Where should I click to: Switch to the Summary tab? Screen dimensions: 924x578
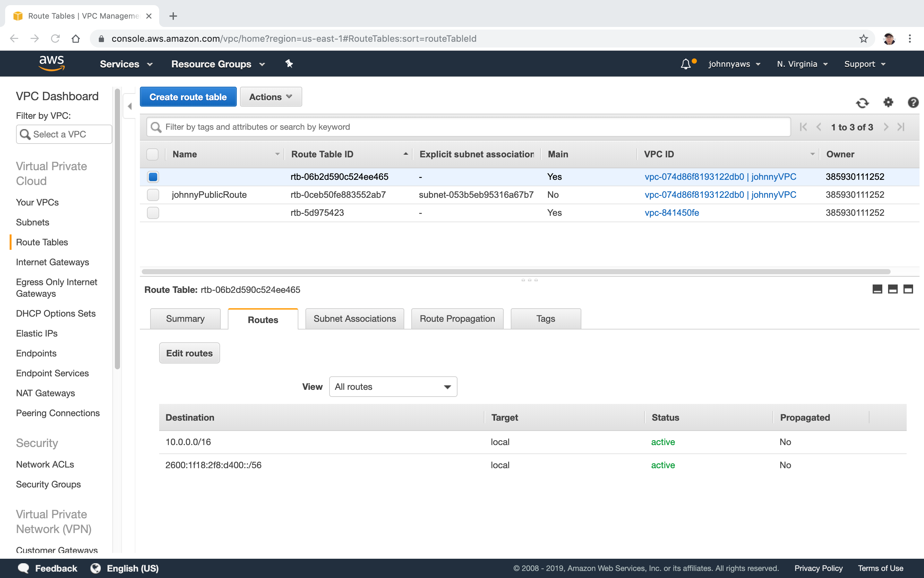(185, 319)
